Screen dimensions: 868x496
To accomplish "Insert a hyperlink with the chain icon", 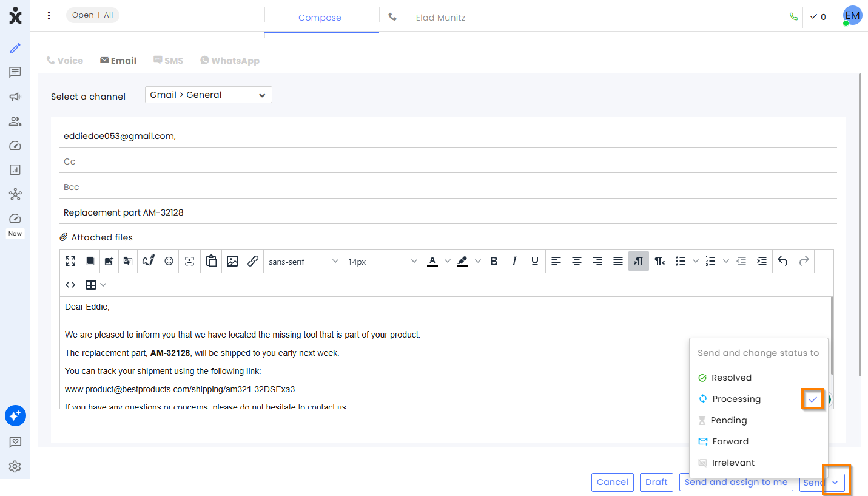I will (x=253, y=261).
